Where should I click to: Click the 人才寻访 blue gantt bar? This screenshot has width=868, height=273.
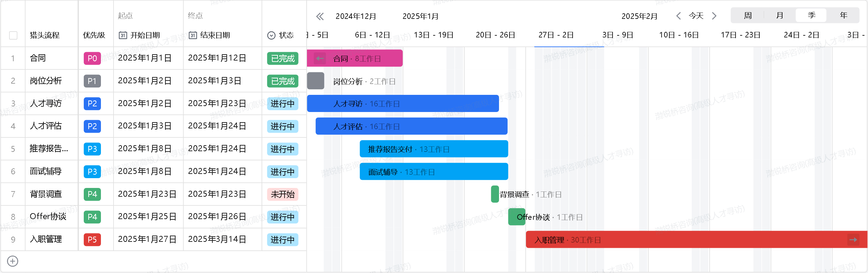pyautogui.click(x=403, y=104)
